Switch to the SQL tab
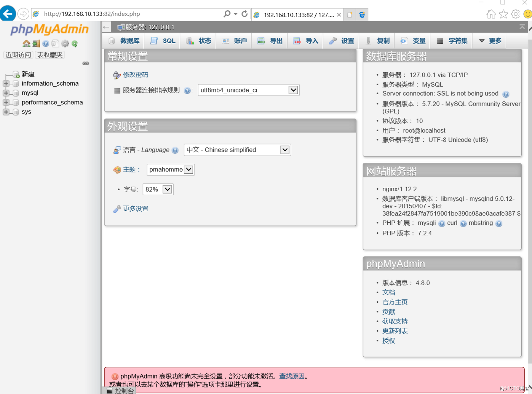 pyautogui.click(x=163, y=41)
